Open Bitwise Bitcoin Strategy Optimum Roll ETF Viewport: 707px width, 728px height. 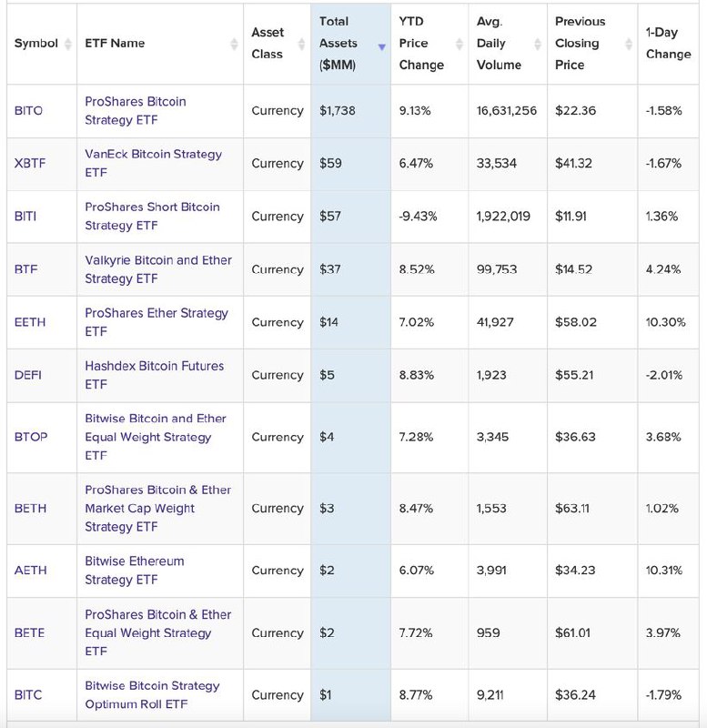152,695
